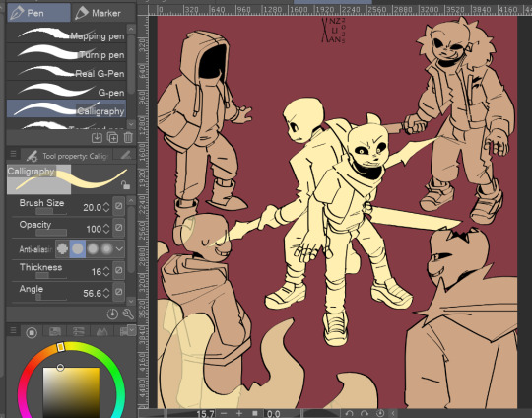Open Brush Size dynamics settings button
The image size is (532, 418).
tap(119, 206)
